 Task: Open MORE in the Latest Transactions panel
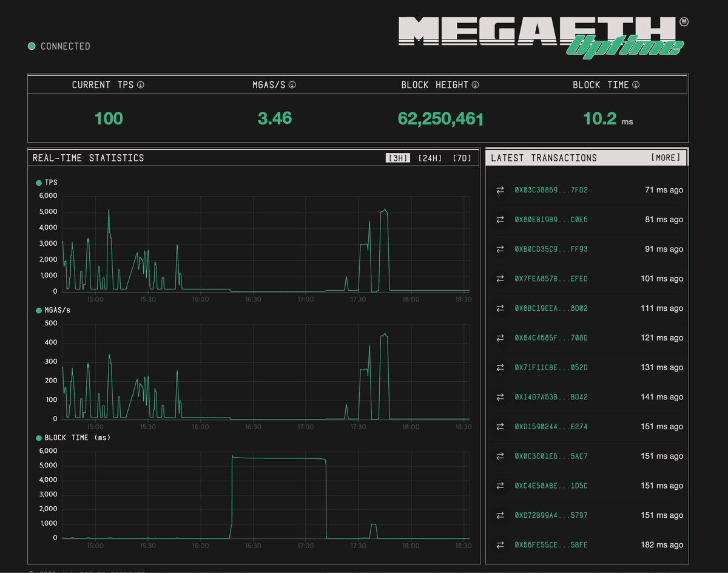666,157
